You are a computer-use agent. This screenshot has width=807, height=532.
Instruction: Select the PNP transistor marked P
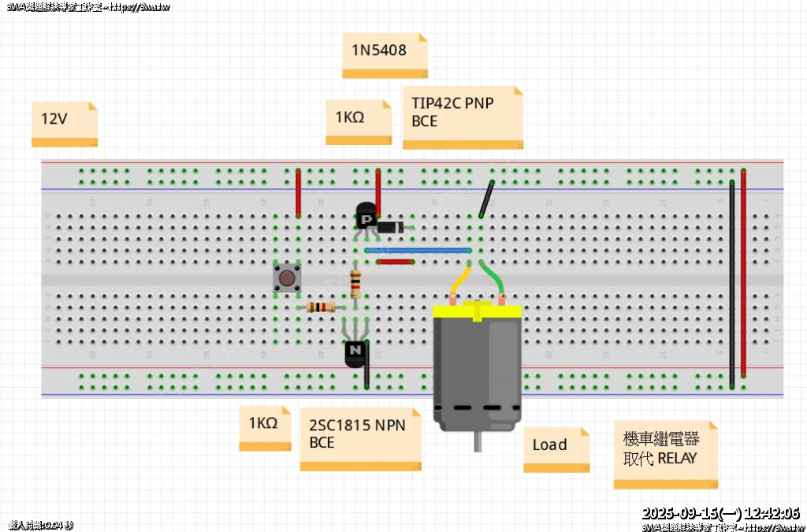366,218
